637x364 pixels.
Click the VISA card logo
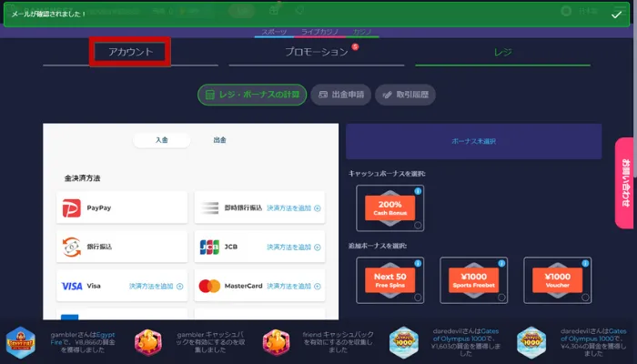72,286
